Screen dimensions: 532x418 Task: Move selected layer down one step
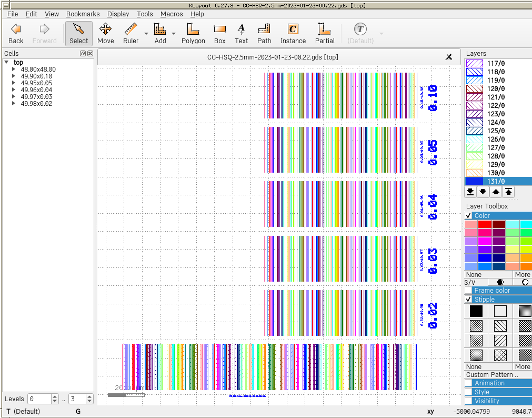483,192
